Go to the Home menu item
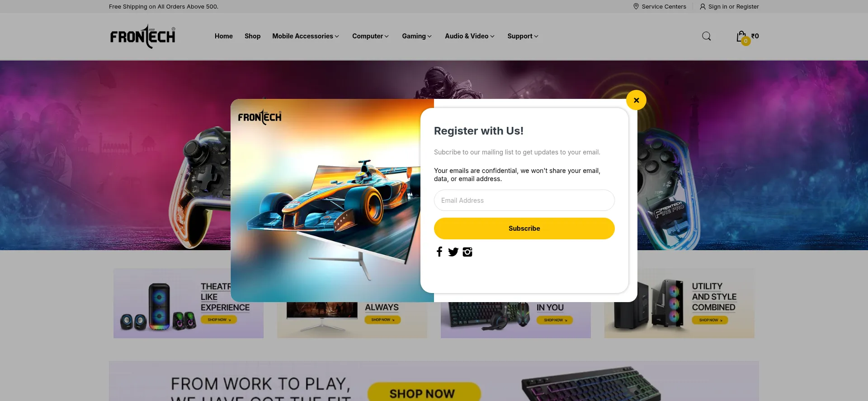 coord(224,36)
